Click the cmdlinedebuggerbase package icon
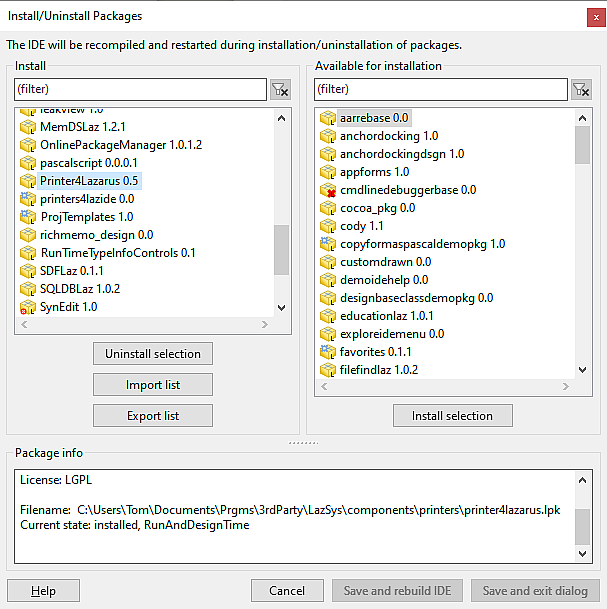Viewport: 607px width, 609px height. [327, 190]
